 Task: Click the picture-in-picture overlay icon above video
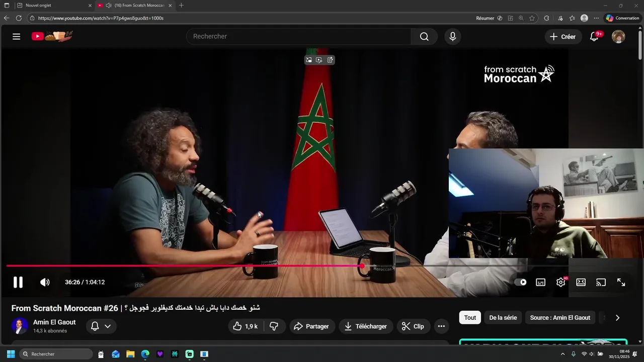pos(309,60)
